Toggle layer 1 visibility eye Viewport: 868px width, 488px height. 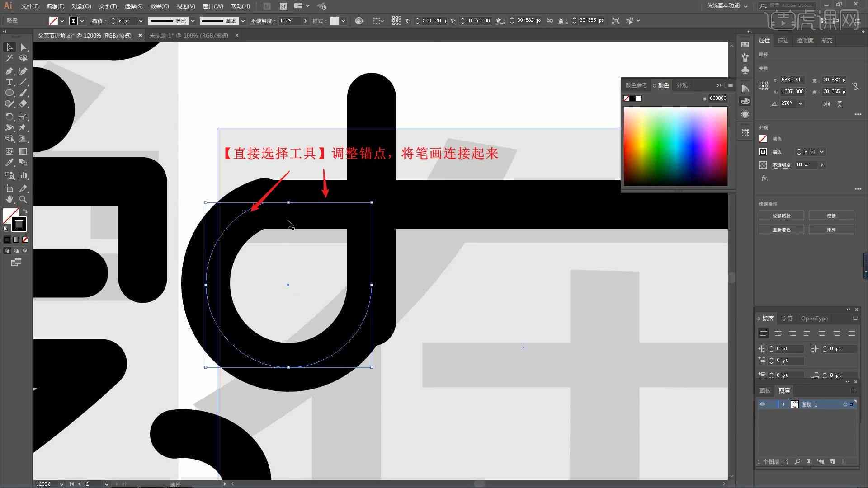pos(762,404)
